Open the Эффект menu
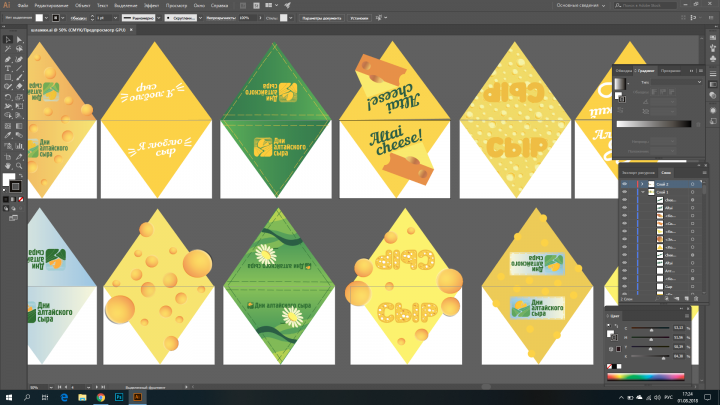 (152, 6)
